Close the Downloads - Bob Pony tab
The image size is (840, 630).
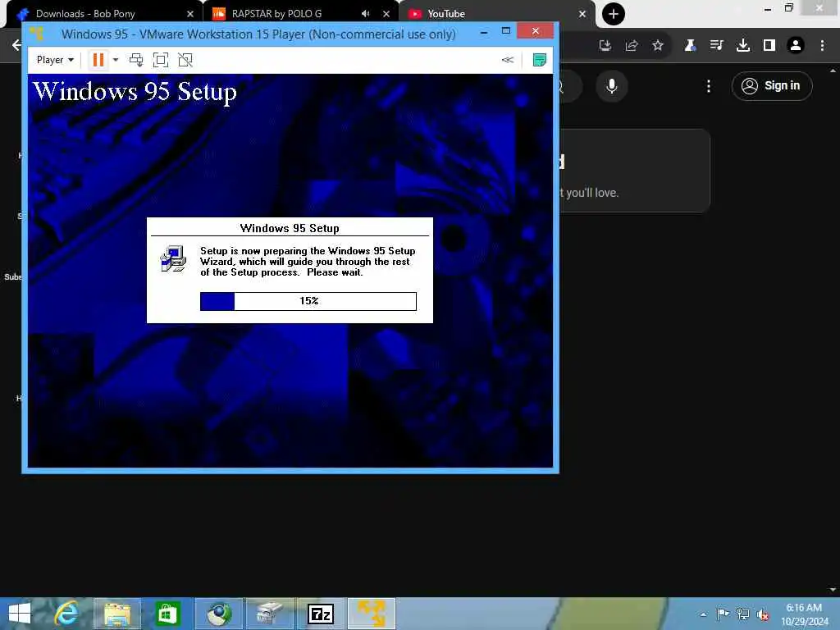pyautogui.click(x=190, y=14)
